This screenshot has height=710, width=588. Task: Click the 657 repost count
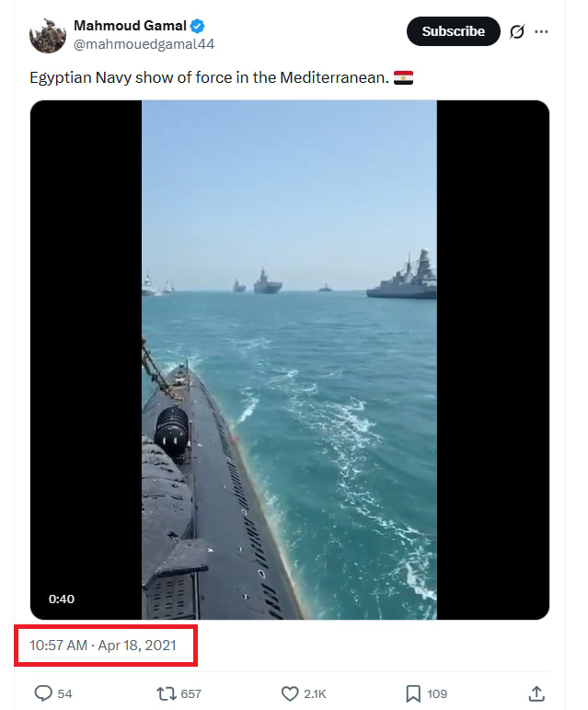click(x=190, y=693)
